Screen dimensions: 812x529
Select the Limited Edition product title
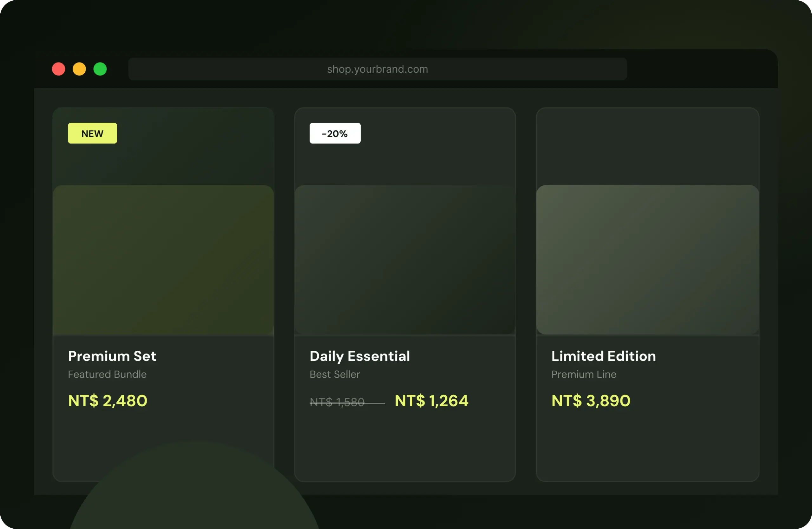604,356
